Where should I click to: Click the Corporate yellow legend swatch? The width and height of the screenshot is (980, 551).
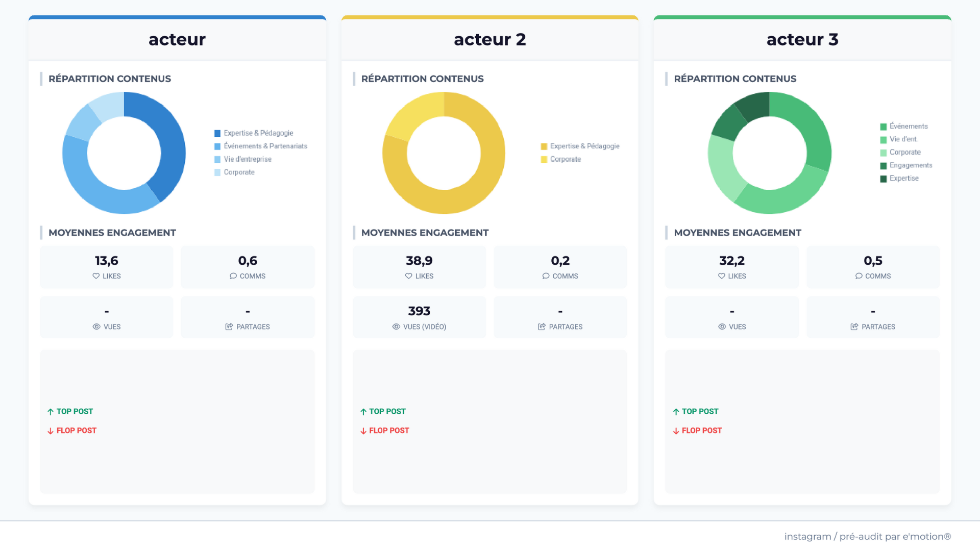tap(544, 160)
